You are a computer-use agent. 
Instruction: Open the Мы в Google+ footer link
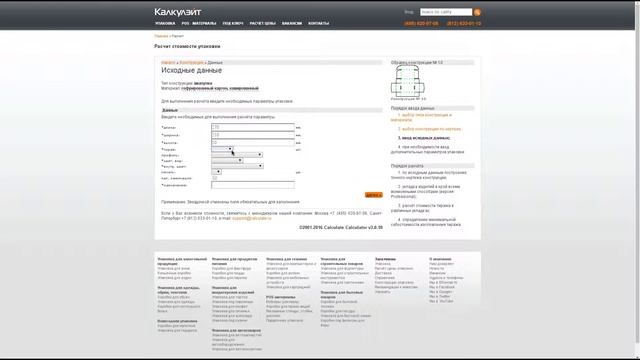tap(440, 292)
